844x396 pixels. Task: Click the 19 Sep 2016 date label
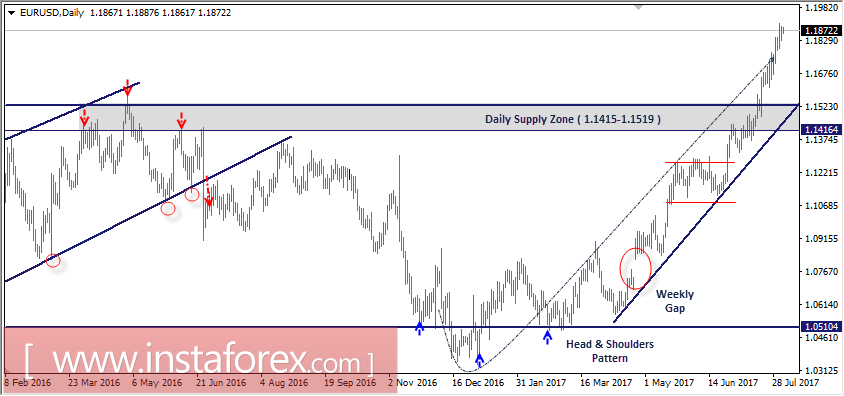click(x=349, y=383)
